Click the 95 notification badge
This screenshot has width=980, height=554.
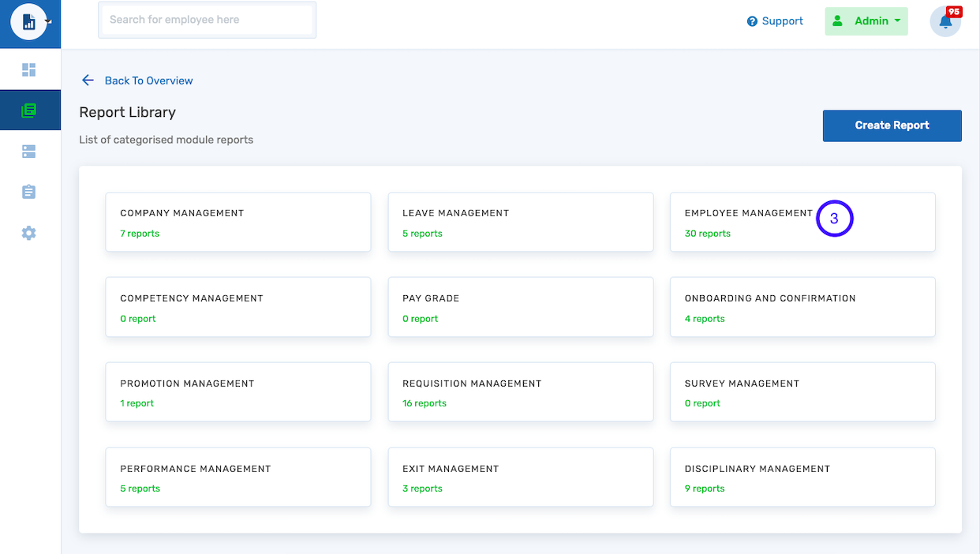(x=956, y=13)
